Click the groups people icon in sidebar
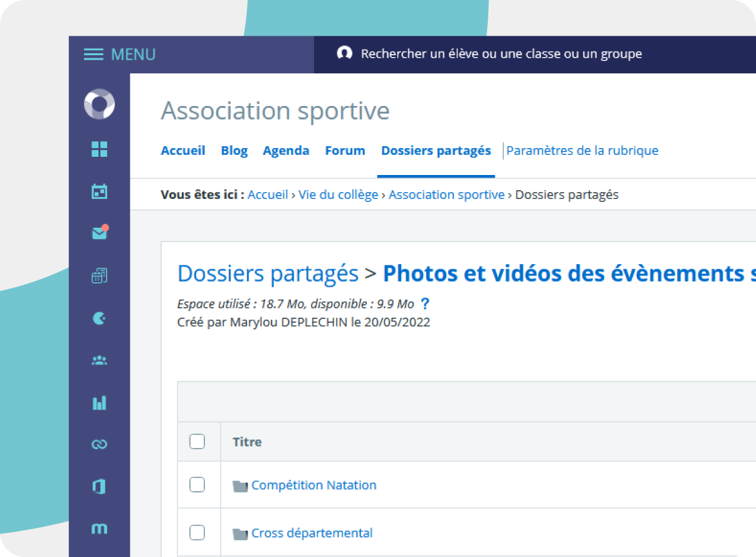Viewport: 756px width, 557px height. tap(99, 360)
